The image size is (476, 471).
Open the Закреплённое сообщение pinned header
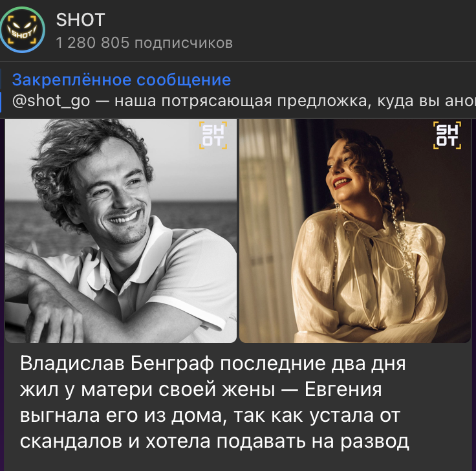pos(122,80)
